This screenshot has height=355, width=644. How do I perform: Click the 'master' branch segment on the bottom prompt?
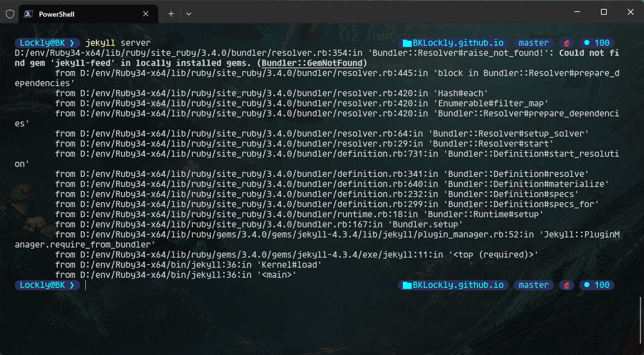(534, 285)
